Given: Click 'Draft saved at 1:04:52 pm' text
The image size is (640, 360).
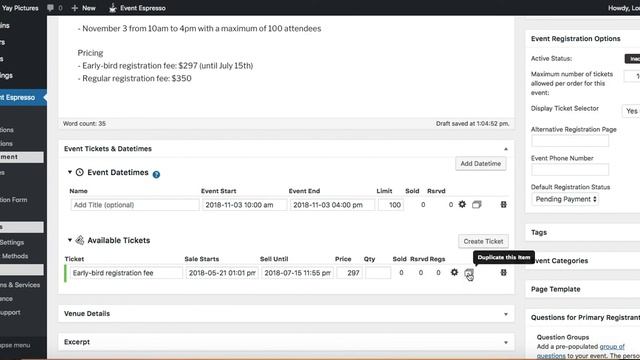Looking at the screenshot, I should tap(472, 124).
